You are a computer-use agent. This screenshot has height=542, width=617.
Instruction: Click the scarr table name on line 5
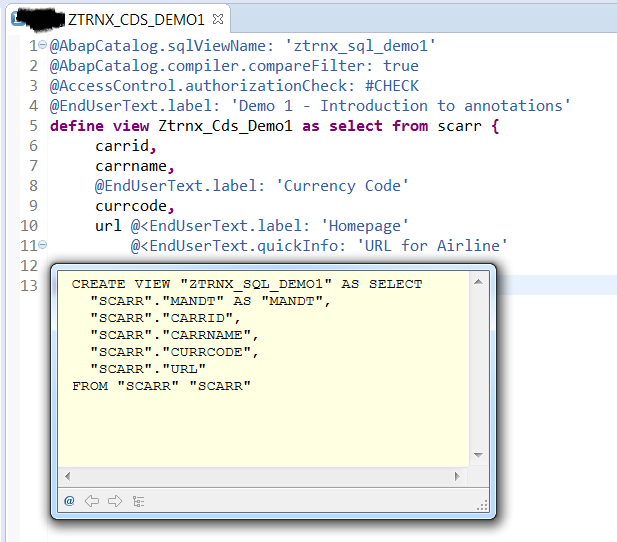coord(459,126)
